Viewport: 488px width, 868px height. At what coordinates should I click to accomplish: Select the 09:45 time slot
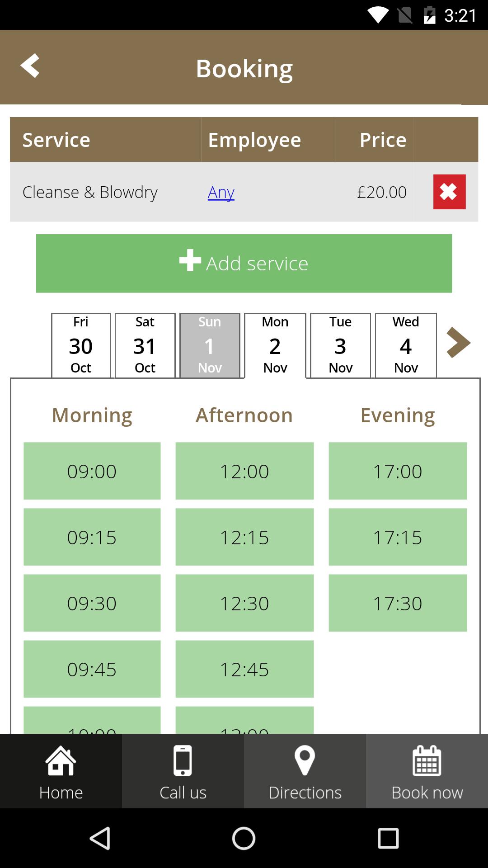92,669
